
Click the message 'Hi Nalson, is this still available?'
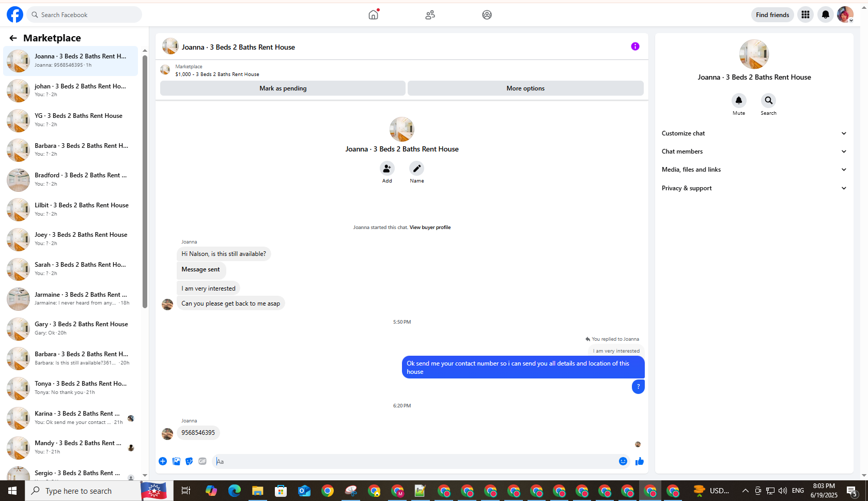pyautogui.click(x=224, y=254)
